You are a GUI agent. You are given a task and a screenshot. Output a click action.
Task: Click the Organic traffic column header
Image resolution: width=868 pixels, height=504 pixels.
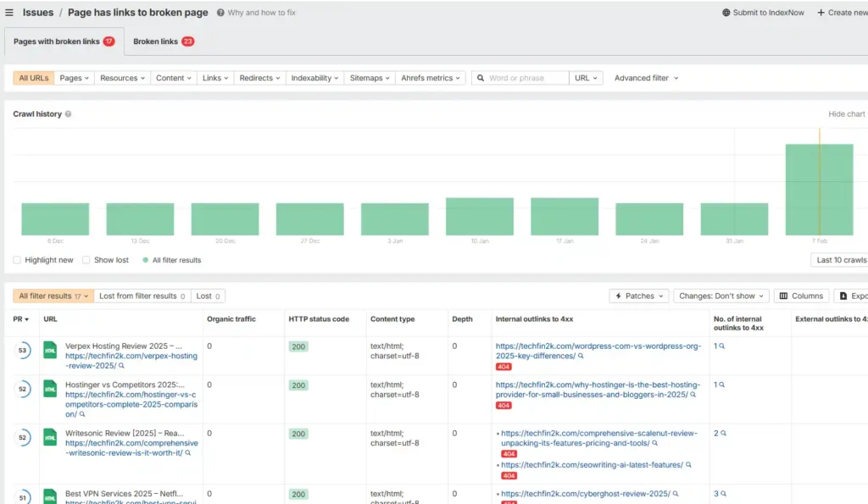[x=231, y=319]
